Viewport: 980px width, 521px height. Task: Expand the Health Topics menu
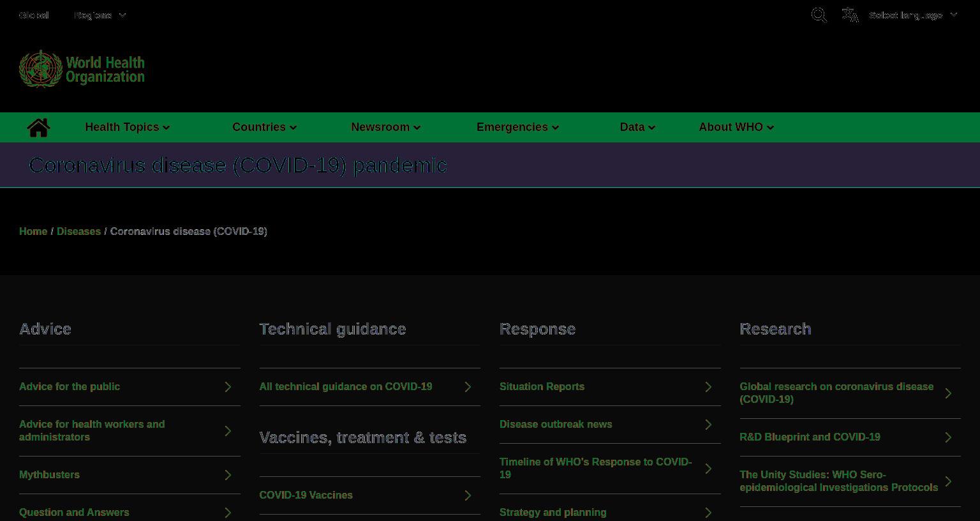click(x=128, y=127)
